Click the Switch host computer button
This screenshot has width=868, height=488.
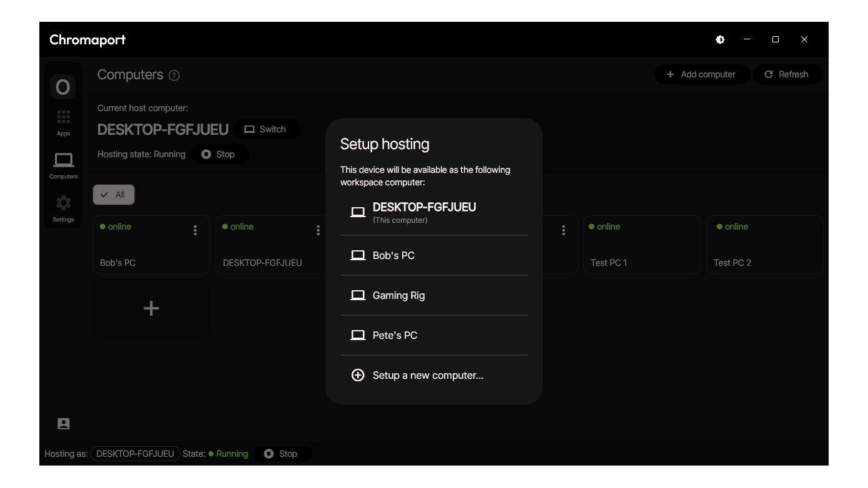[x=265, y=129]
